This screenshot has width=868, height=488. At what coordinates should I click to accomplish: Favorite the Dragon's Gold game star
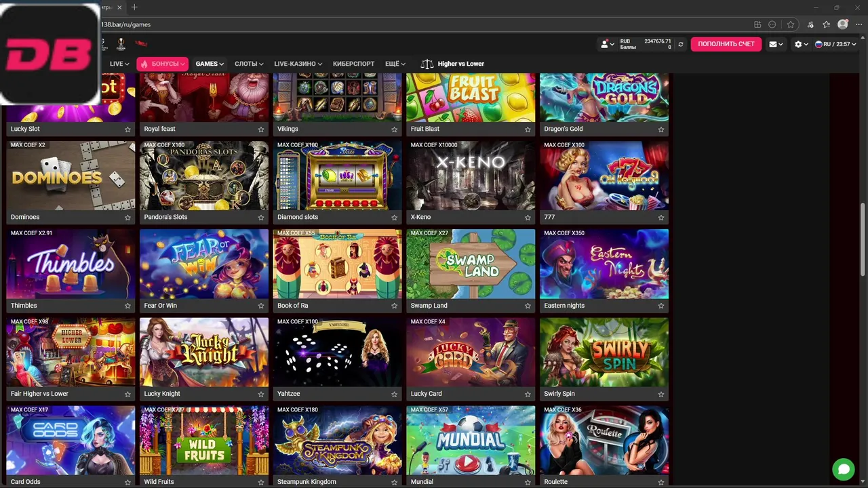tap(661, 129)
